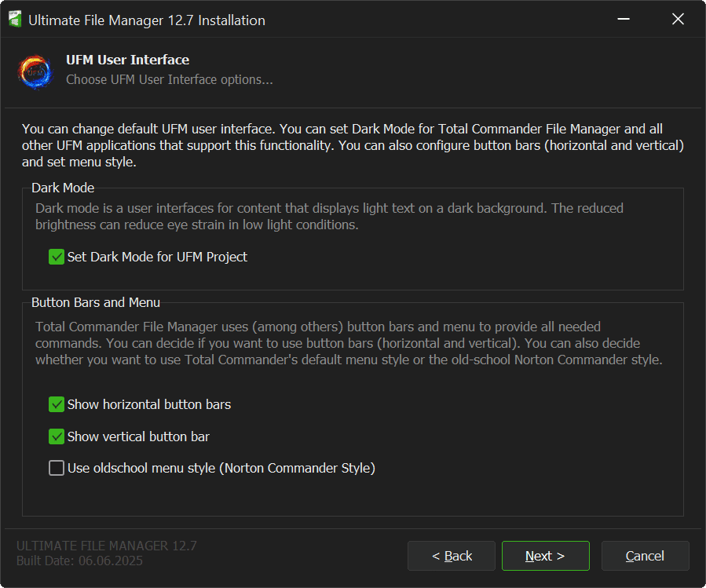The height and width of the screenshot is (588, 706).
Task: Click the Button Bars and Menu group label
Action: point(96,302)
